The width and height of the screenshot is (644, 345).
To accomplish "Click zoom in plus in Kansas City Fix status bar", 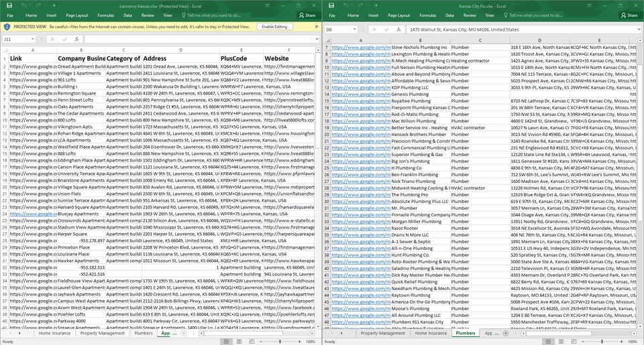I will point(621,341).
